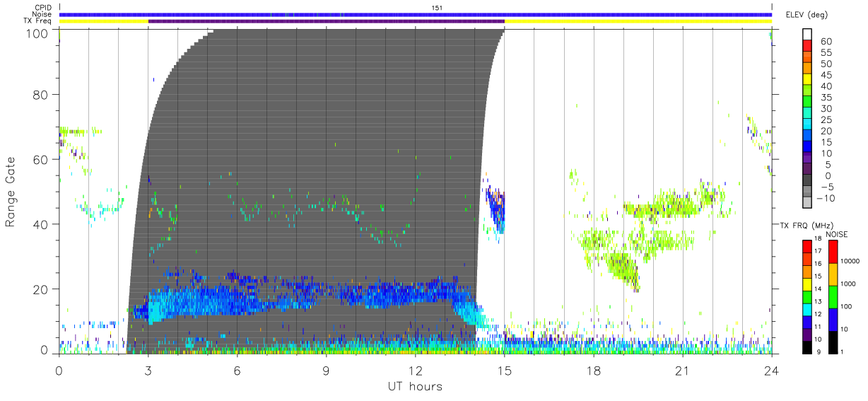
Task: Click TX FRQ colorbar label "14"
Action: click(x=819, y=289)
